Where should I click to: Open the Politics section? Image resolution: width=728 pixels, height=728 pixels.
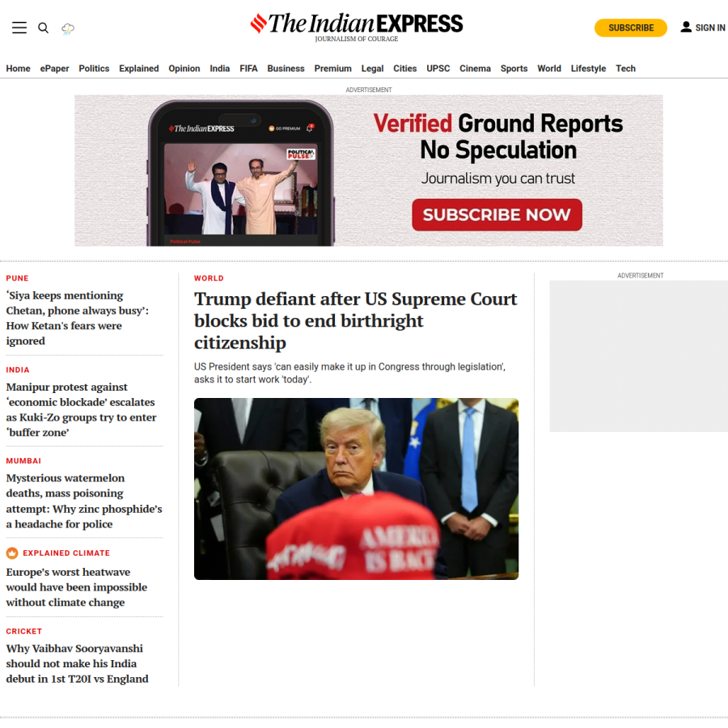pyautogui.click(x=94, y=68)
